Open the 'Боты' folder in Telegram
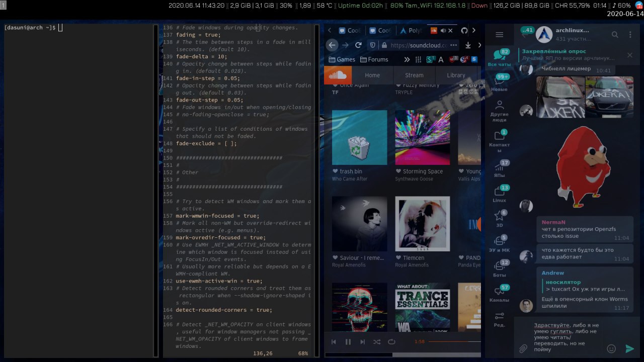644x362 pixels. point(499,268)
